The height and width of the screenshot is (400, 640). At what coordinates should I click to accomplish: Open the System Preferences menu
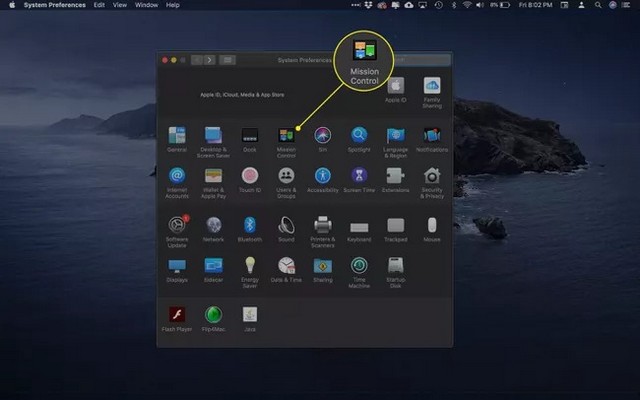pyautogui.click(x=55, y=5)
